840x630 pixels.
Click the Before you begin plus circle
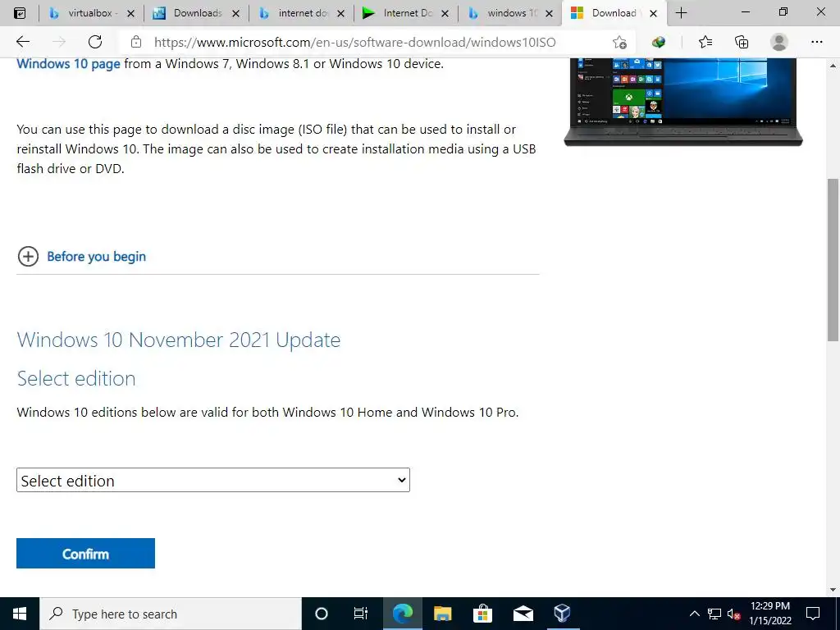tap(28, 257)
